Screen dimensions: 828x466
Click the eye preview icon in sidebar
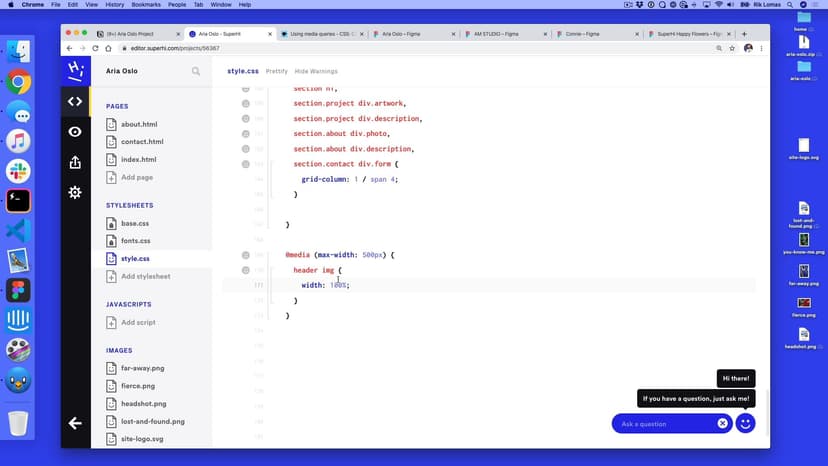(x=75, y=131)
